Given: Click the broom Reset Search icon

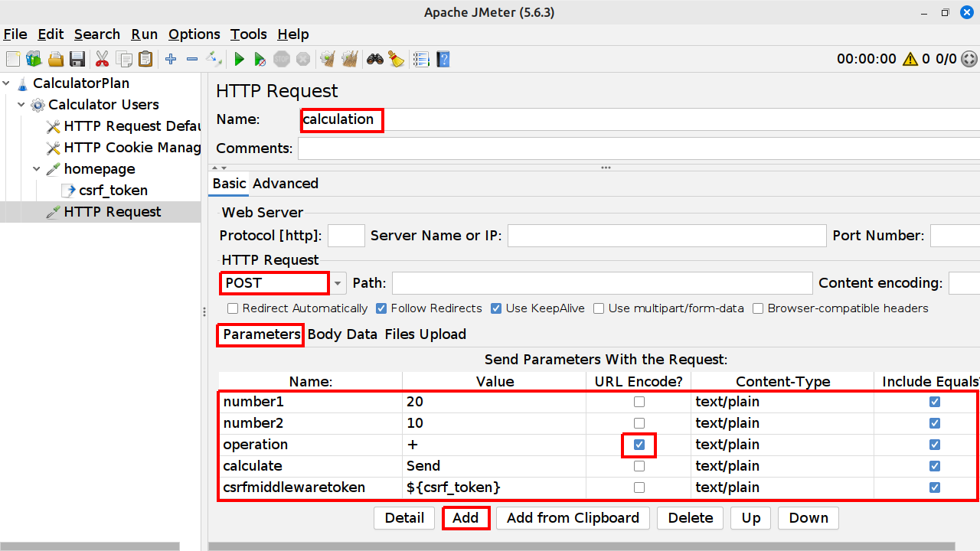Looking at the screenshot, I should coord(396,59).
